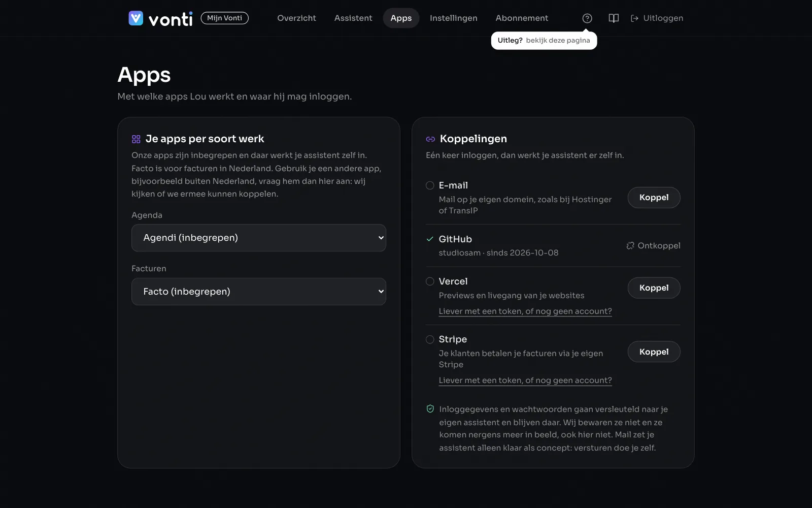The image size is (812, 508).
Task: Click the 'Agenda' field label
Action: (147, 215)
